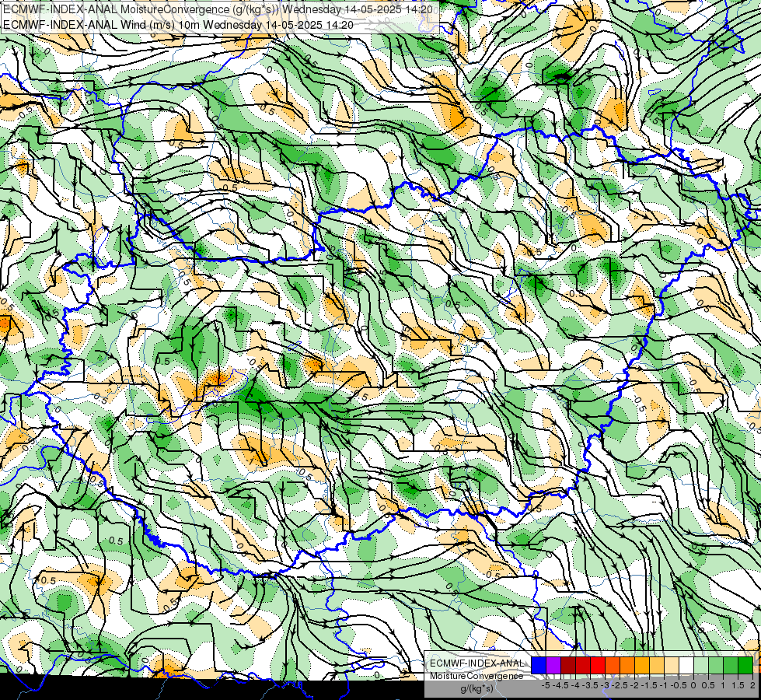Screen dimensions: 761x700
Task: Select legend swatch between 1 and 1.5 ticks
Action: tap(731, 665)
